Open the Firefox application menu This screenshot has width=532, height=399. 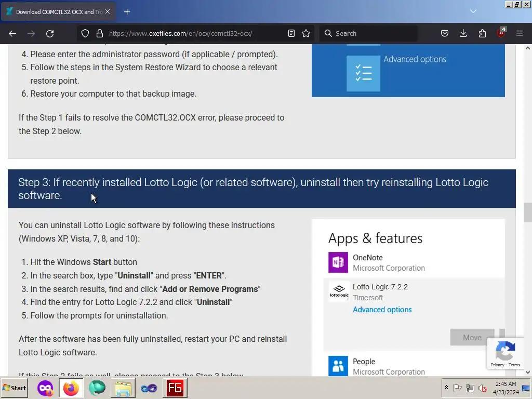pyautogui.click(x=520, y=33)
